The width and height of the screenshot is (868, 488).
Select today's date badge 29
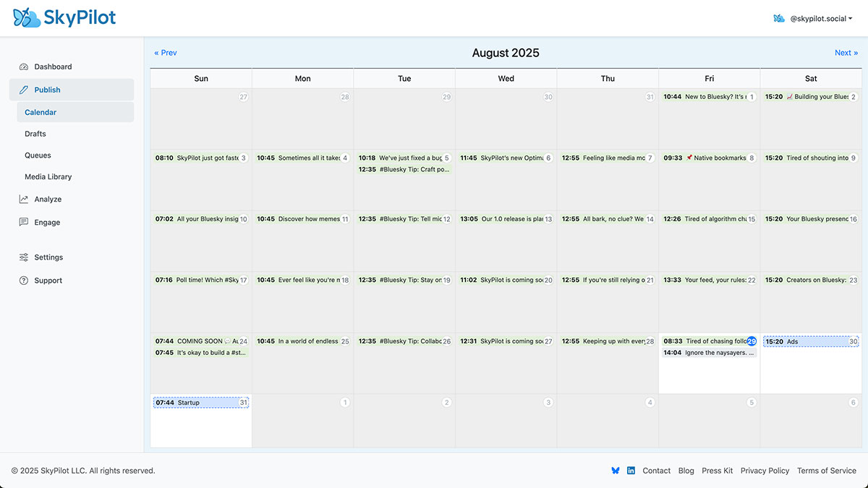pyautogui.click(x=752, y=341)
